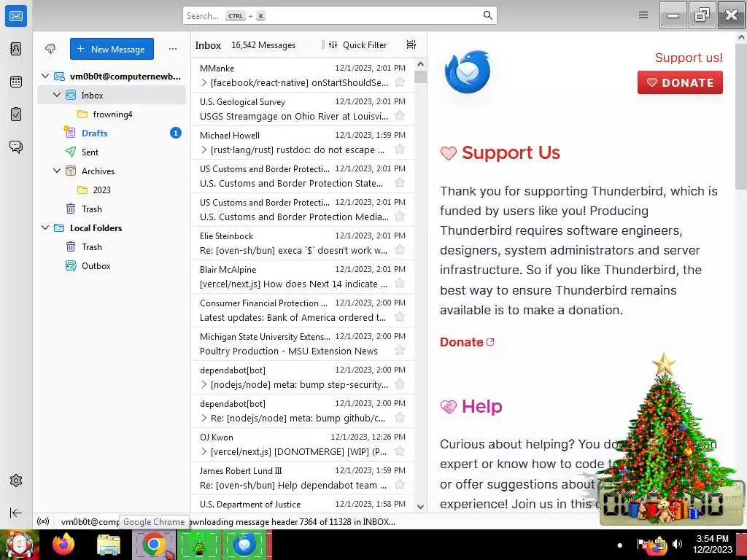Screen dimensions: 747x560
Task: Click the red DONATE button
Action: pyautogui.click(x=680, y=82)
